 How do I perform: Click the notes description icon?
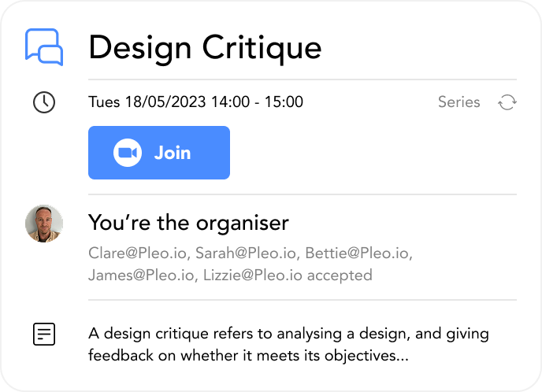pyautogui.click(x=44, y=334)
